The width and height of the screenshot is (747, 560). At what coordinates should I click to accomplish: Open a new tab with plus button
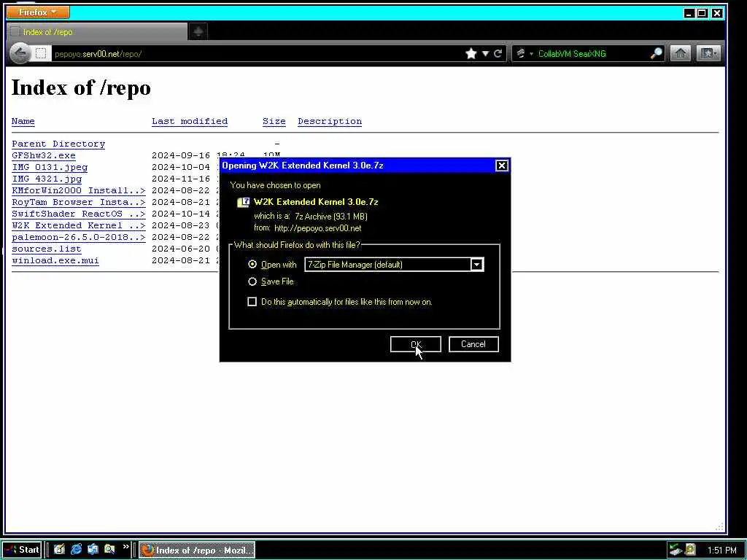[x=198, y=32]
